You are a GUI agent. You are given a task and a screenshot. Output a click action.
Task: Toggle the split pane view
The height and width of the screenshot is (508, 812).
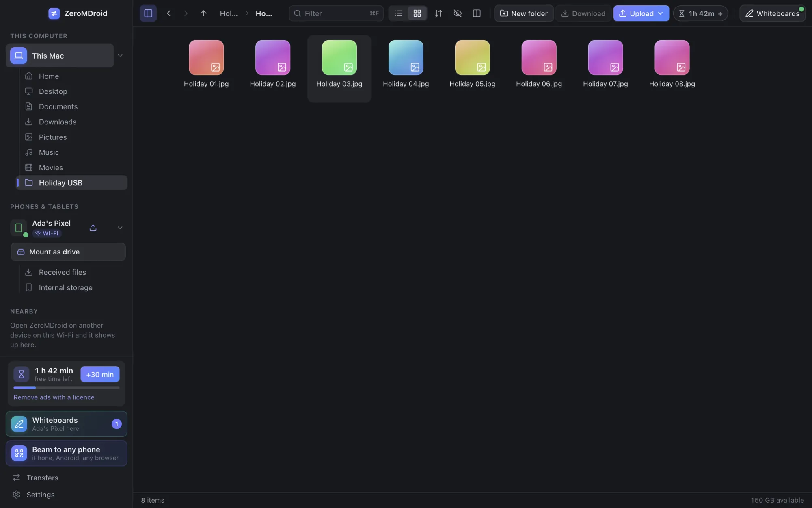click(x=477, y=13)
